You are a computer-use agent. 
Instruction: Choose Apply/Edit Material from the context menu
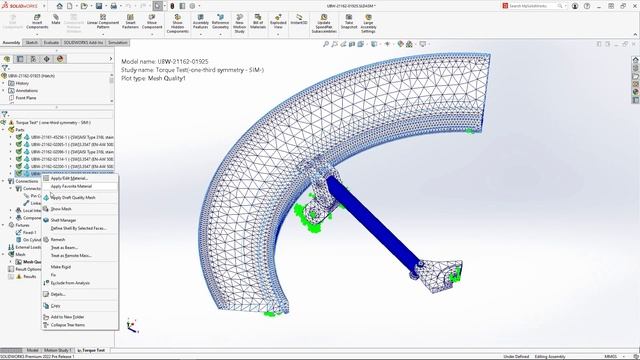[80, 178]
